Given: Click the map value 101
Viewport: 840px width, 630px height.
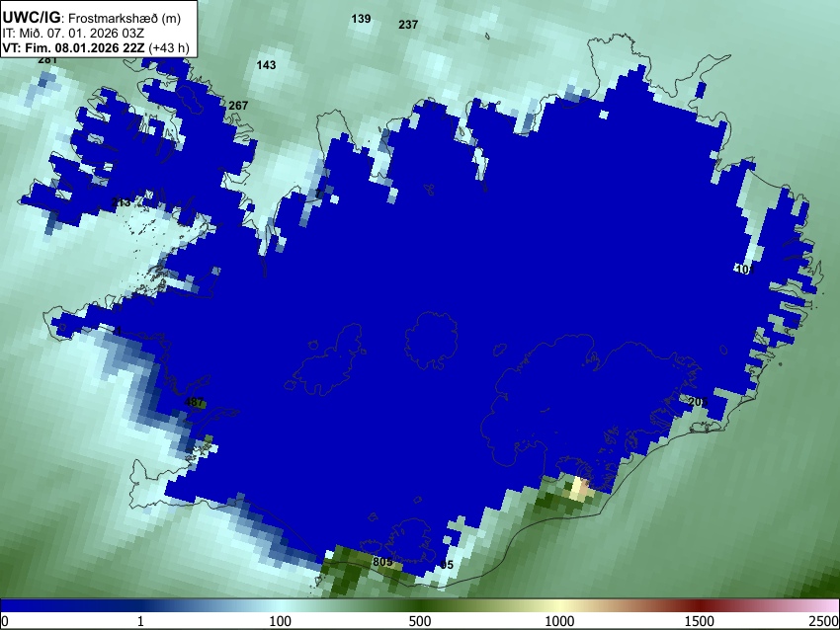Looking at the screenshot, I should tap(745, 270).
